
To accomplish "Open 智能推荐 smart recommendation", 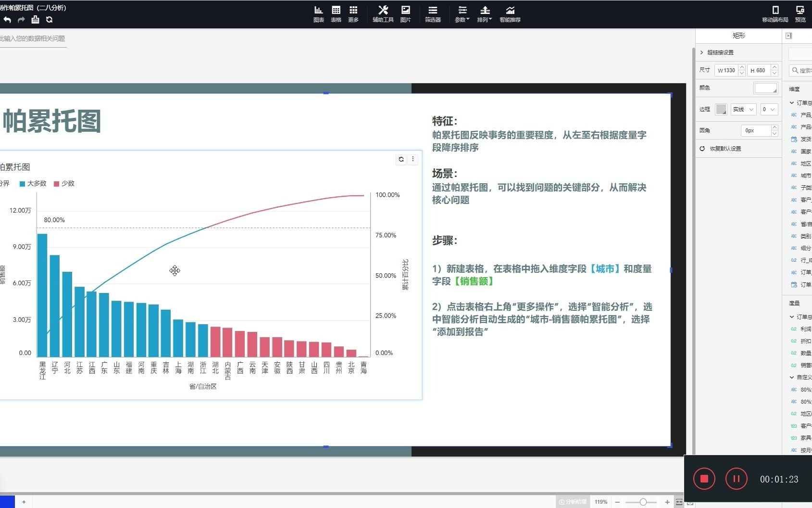I will coord(510,14).
